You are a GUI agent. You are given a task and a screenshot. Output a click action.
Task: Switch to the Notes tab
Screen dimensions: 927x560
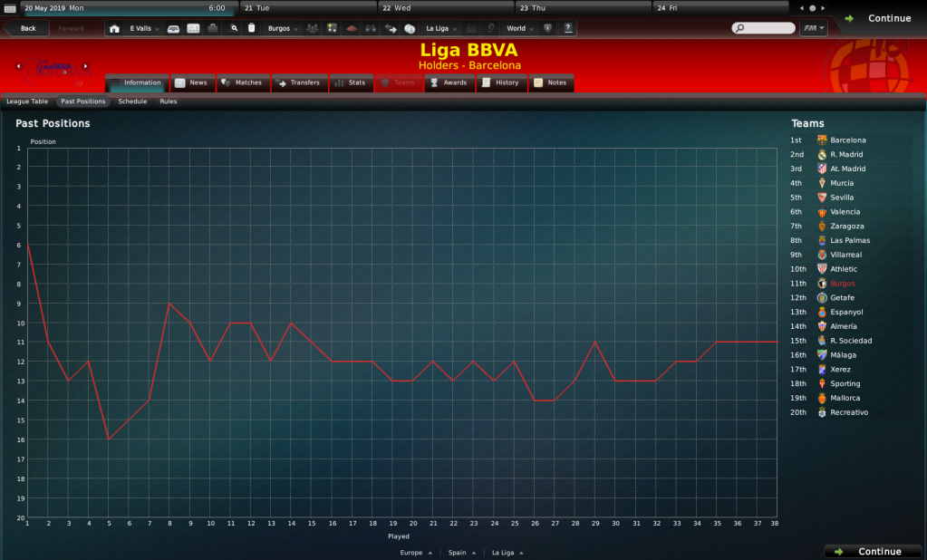click(x=551, y=82)
